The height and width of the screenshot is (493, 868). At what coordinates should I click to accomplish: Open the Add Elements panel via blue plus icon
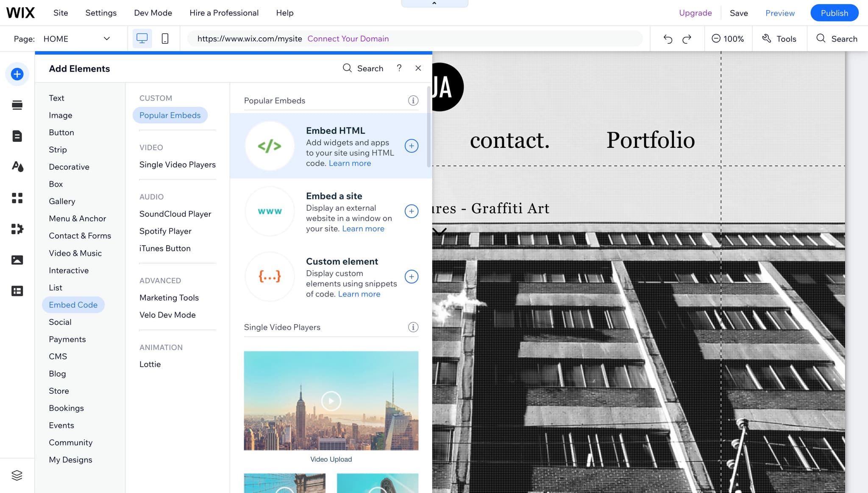tap(17, 74)
